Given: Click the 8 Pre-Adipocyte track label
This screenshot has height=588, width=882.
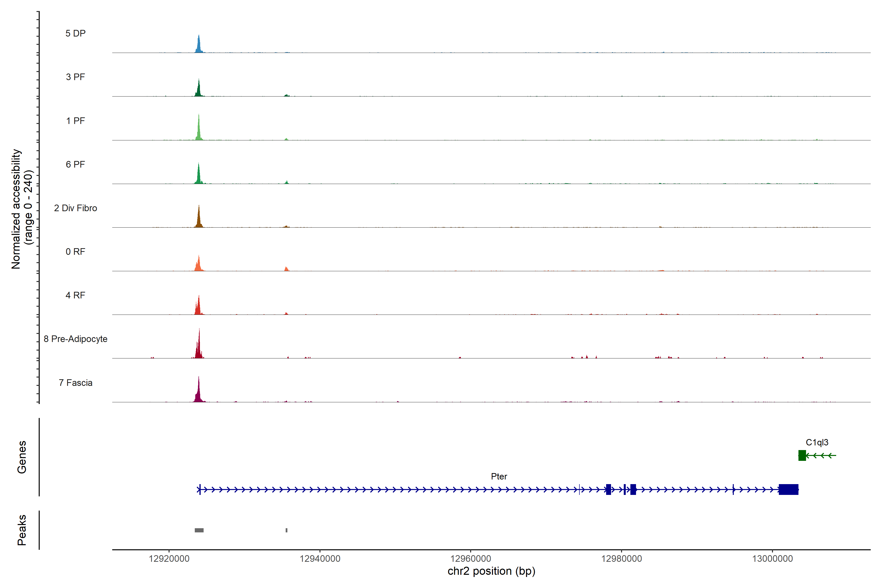Looking at the screenshot, I should [75, 339].
